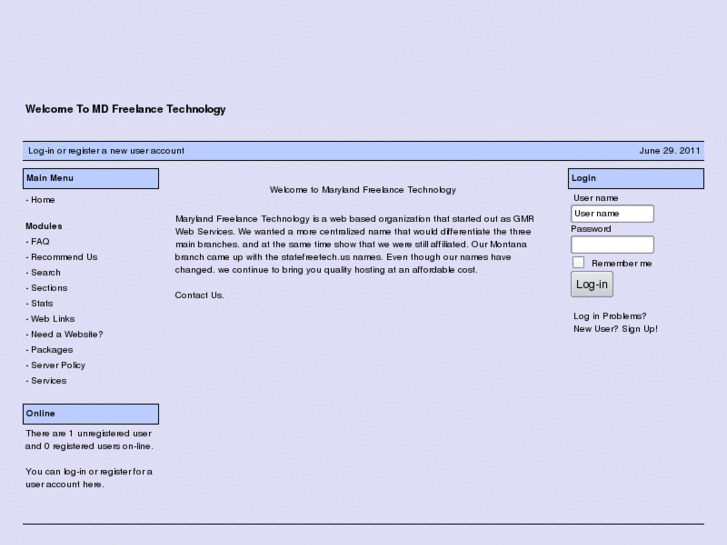The height and width of the screenshot is (545, 727).
Task: Click the User name input field
Action: click(612, 213)
